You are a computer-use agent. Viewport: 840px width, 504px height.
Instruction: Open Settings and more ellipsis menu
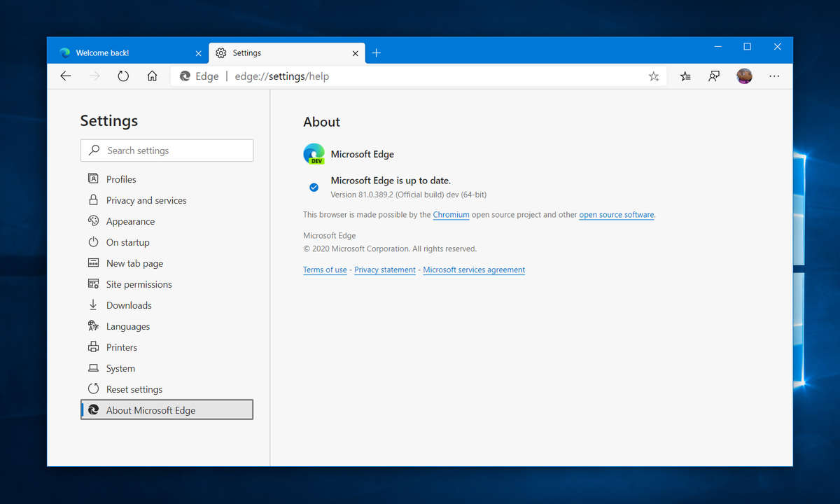click(774, 76)
